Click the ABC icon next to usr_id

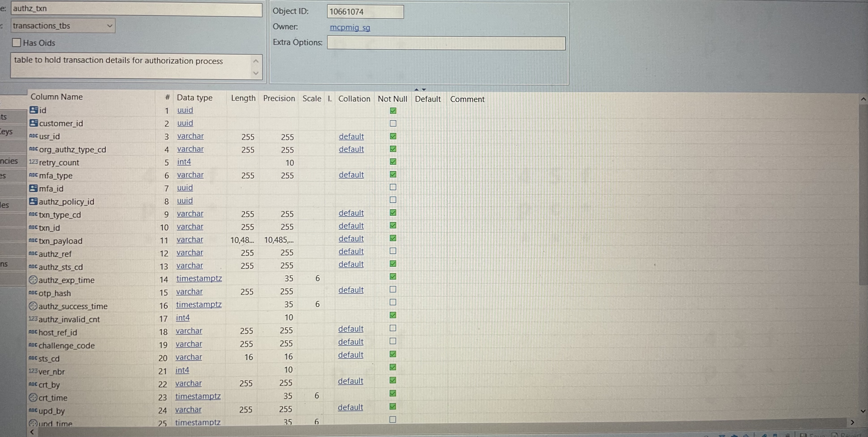coord(33,136)
